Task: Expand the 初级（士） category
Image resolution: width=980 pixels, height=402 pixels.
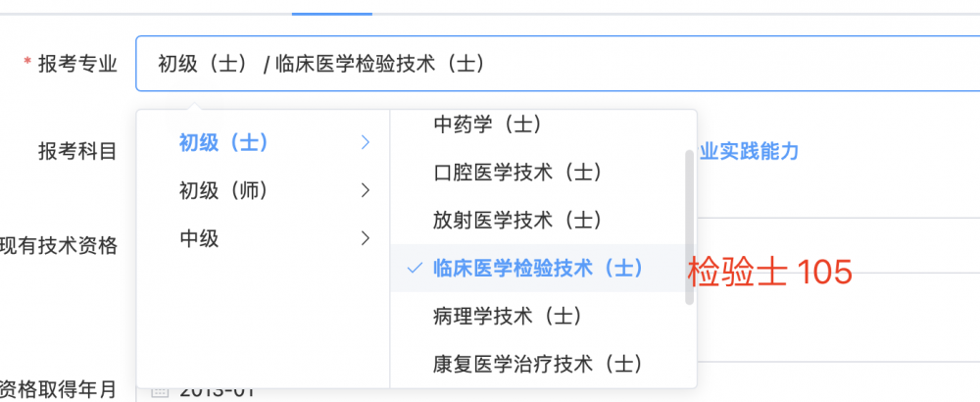Action: pos(263,143)
